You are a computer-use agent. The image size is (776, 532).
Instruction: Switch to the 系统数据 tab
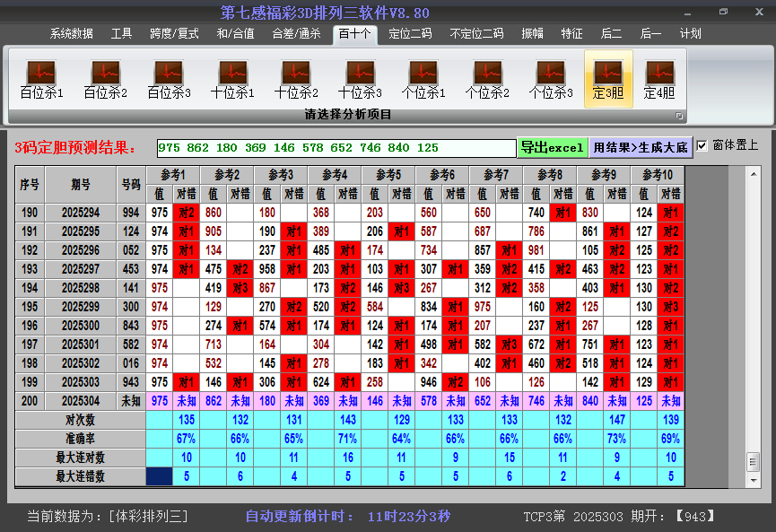click(x=71, y=34)
